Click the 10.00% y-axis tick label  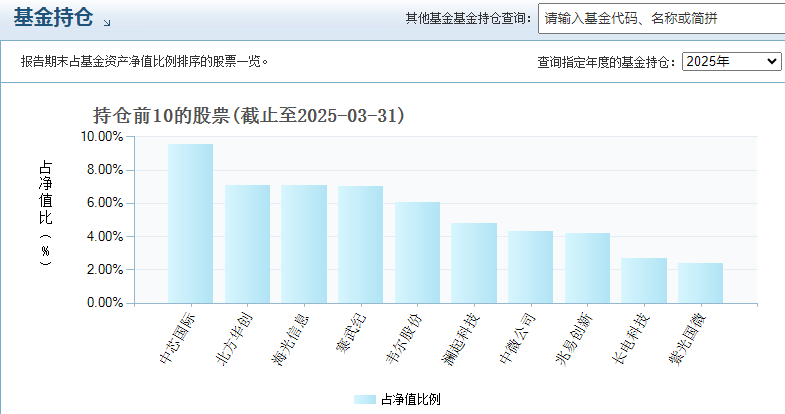coord(102,136)
